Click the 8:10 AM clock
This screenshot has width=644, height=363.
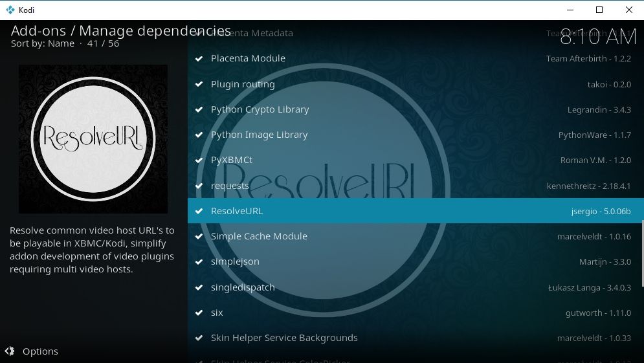(598, 37)
